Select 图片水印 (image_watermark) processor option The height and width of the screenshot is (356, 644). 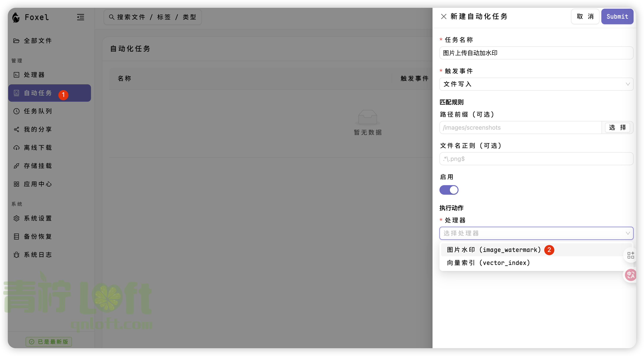pyautogui.click(x=493, y=250)
